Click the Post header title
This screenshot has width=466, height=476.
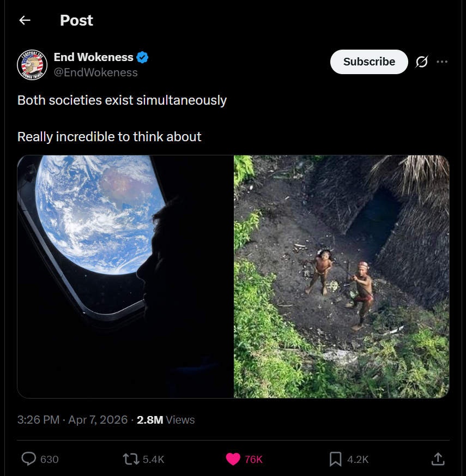pos(76,21)
